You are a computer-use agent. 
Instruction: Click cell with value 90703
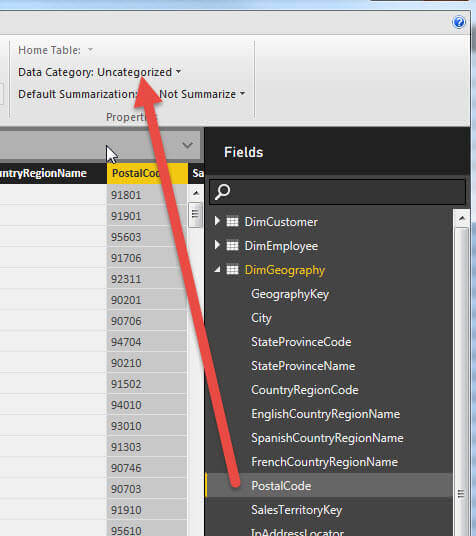[147, 489]
